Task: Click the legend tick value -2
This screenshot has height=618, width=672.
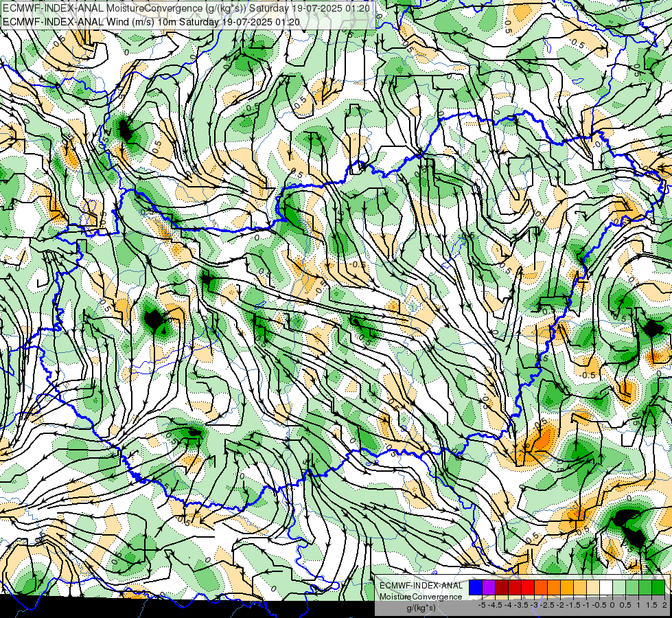Action: 561,605
